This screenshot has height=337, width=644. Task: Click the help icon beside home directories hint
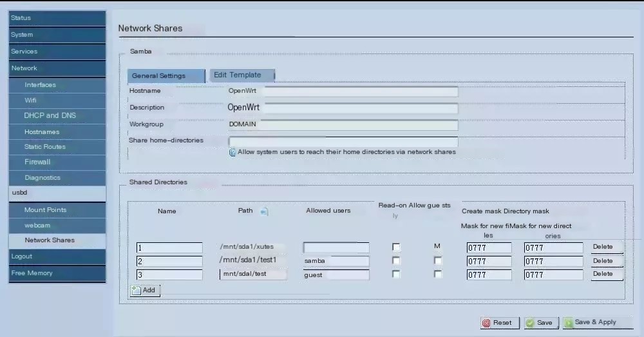pos(232,153)
